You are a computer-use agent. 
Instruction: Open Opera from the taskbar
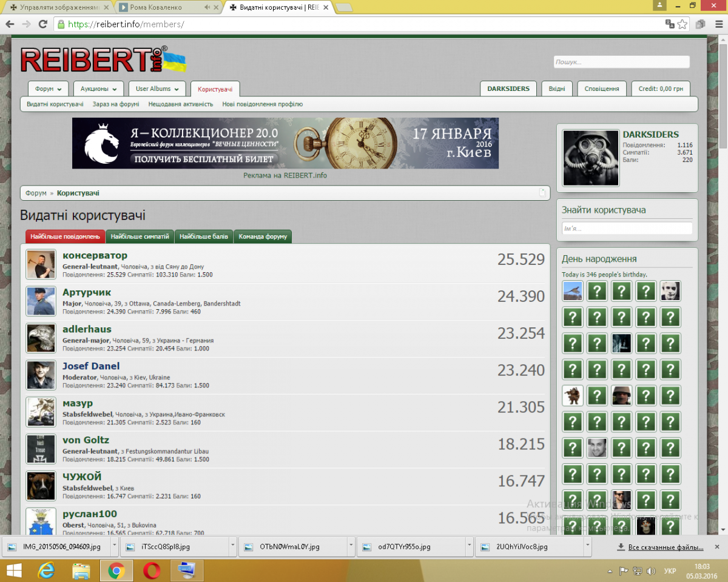click(x=151, y=570)
